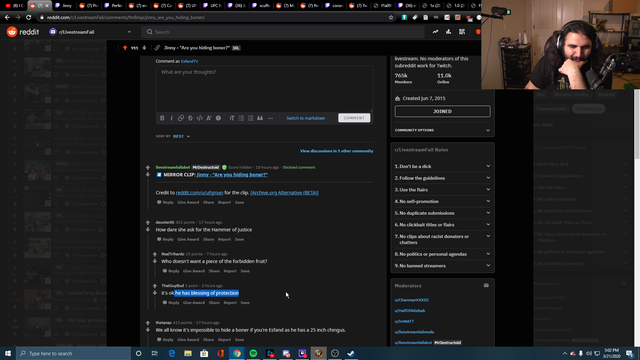Viewport: 640px width, 360px height.
Task: Reload the page in Chrome
Action: [28, 18]
